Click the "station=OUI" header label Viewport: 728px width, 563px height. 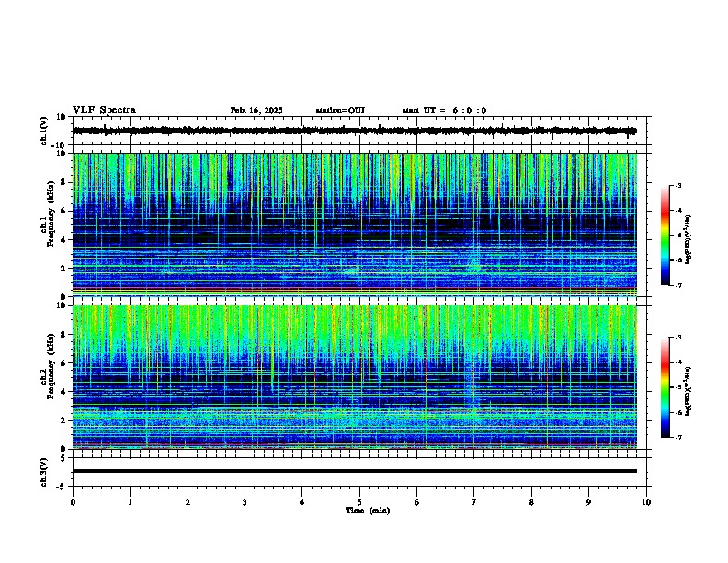(340, 110)
